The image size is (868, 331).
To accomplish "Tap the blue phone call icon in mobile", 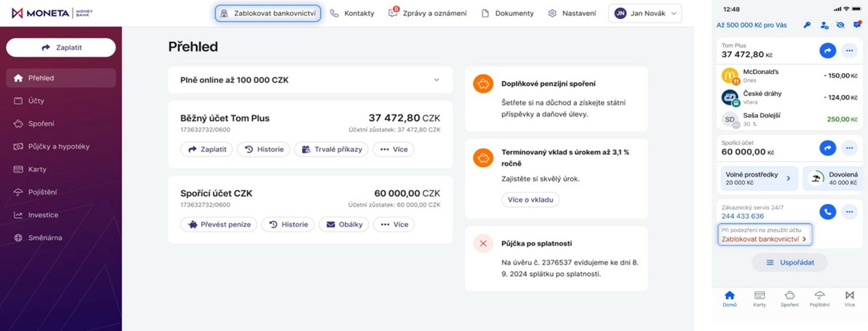I will 828,212.
